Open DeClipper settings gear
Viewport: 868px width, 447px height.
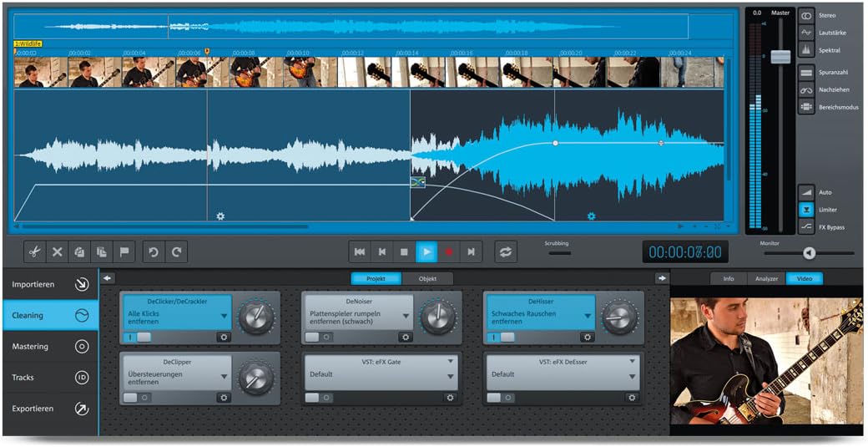pyautogui.click(x=224, y=398)
